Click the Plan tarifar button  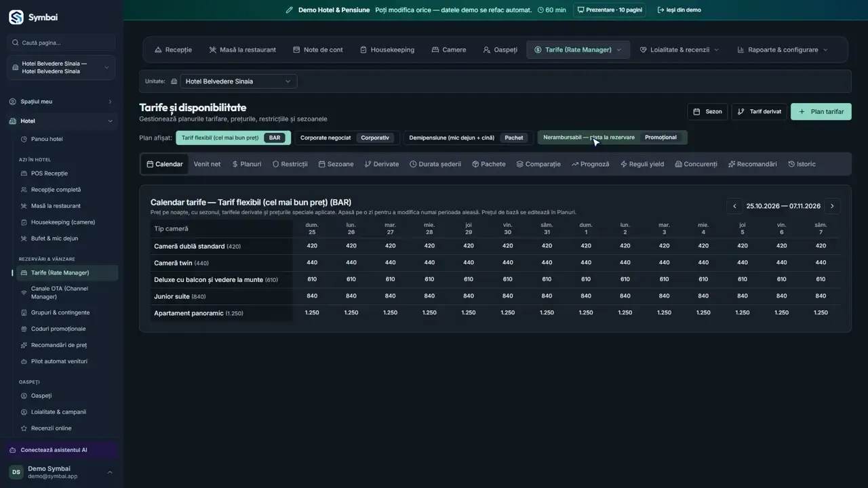821,112
